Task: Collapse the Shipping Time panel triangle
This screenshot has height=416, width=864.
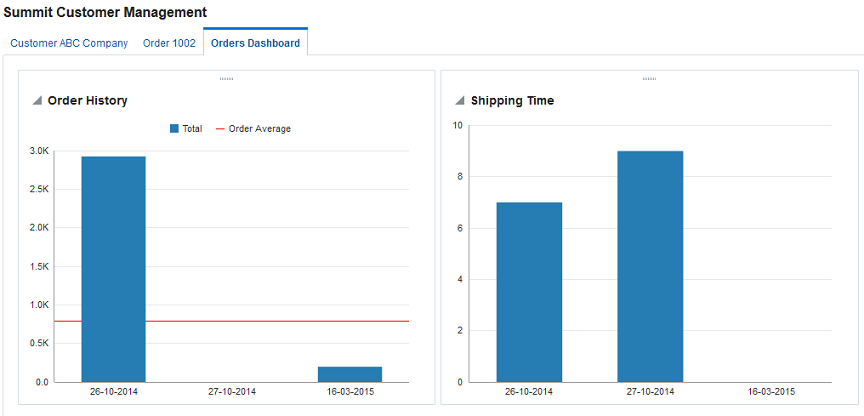Action: (x=460, y=101)
